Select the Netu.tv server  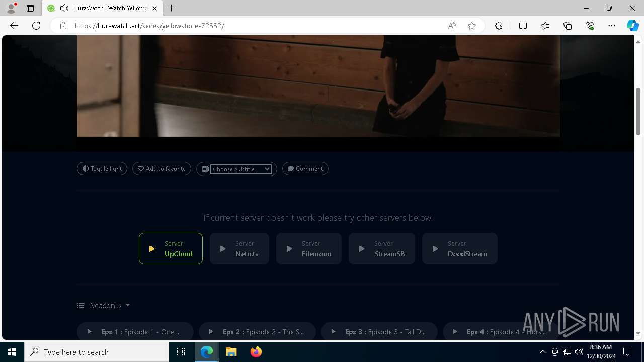[x=239, y=248]
